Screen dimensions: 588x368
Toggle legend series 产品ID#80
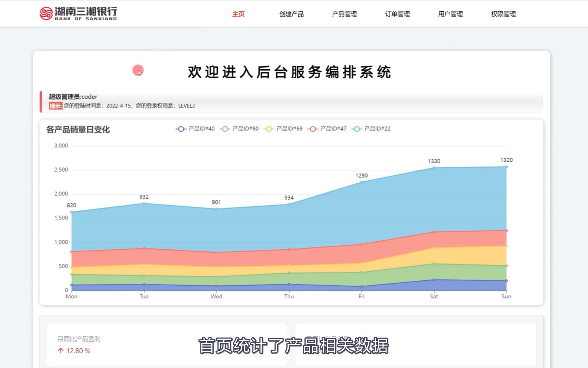click(239, 129)
